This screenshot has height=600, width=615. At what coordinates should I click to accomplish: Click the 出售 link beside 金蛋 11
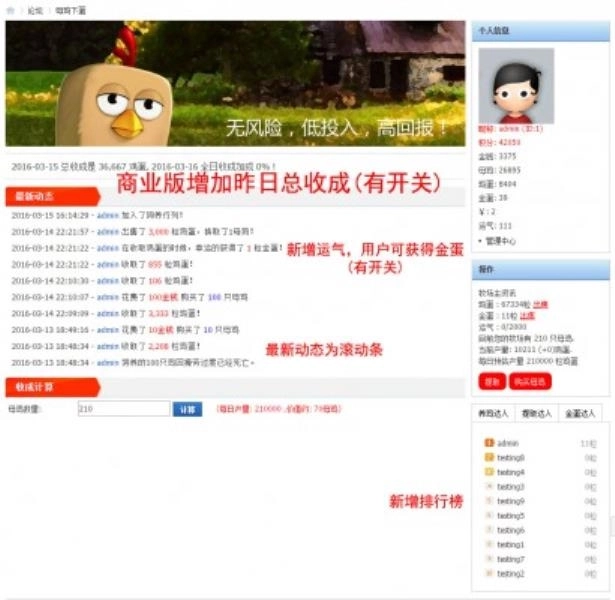point(527,316)
